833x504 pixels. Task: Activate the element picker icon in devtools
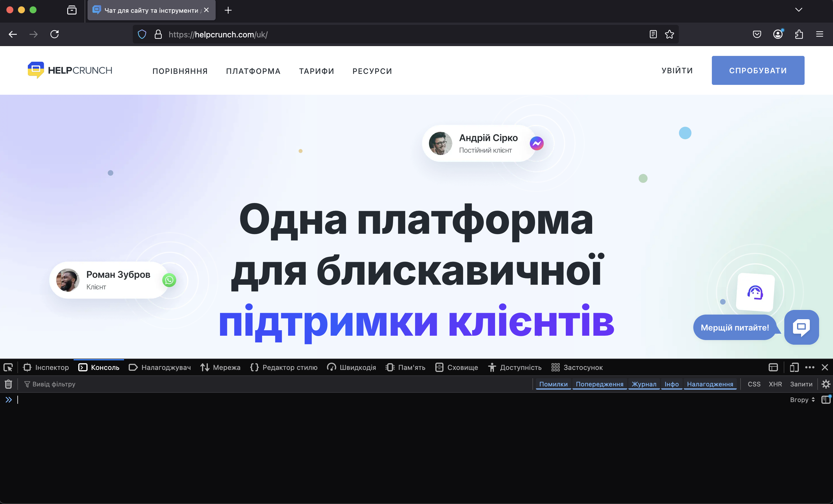(8, 367)
